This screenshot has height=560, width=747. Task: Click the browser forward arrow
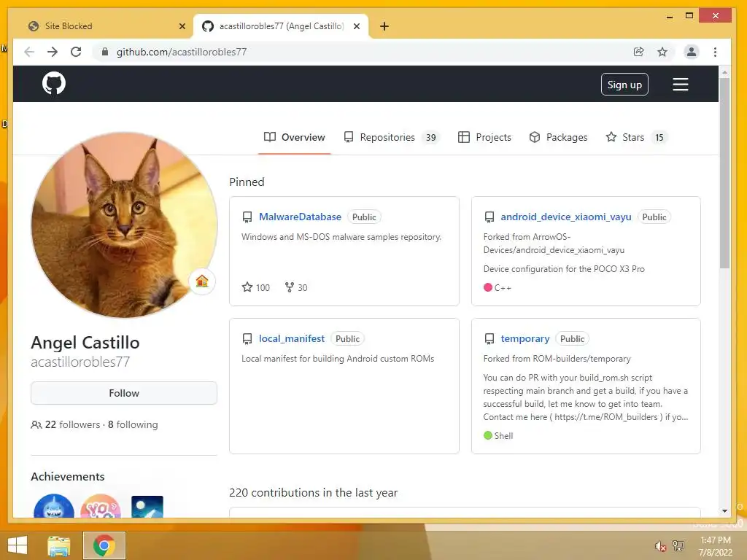[x=53, y=52]
